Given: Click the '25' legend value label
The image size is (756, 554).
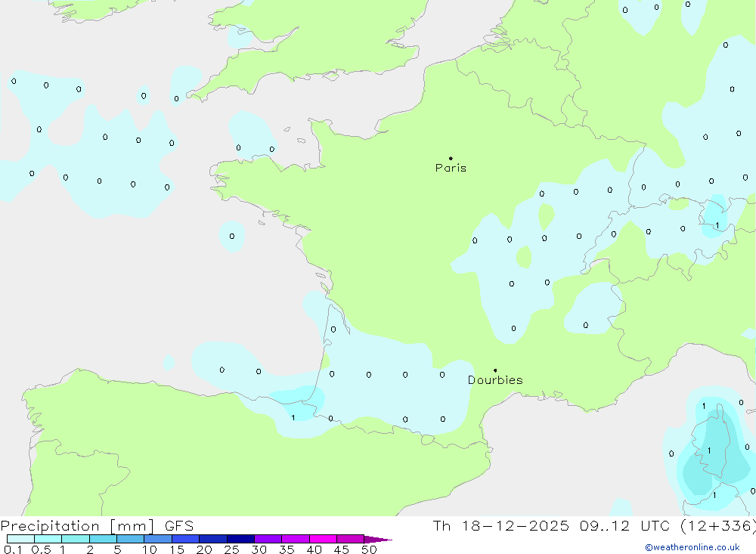Looking at the screenshot, I should point(232,549).
